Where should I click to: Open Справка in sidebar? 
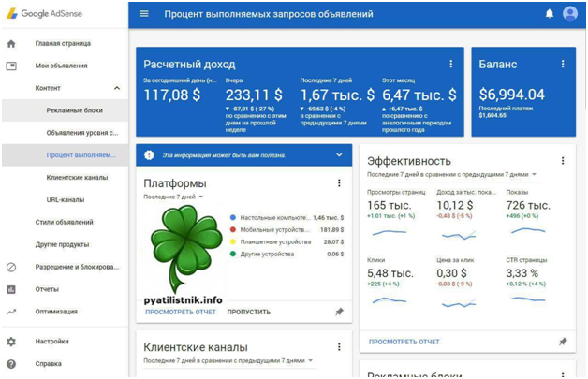[x=49, y=364]
